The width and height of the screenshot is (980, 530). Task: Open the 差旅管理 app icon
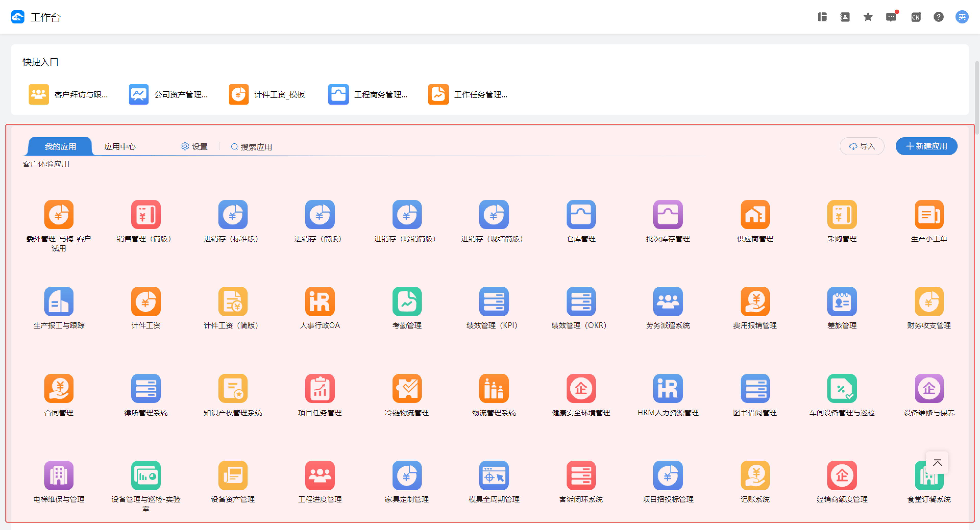pyautogui.click(x=842, y=301)
